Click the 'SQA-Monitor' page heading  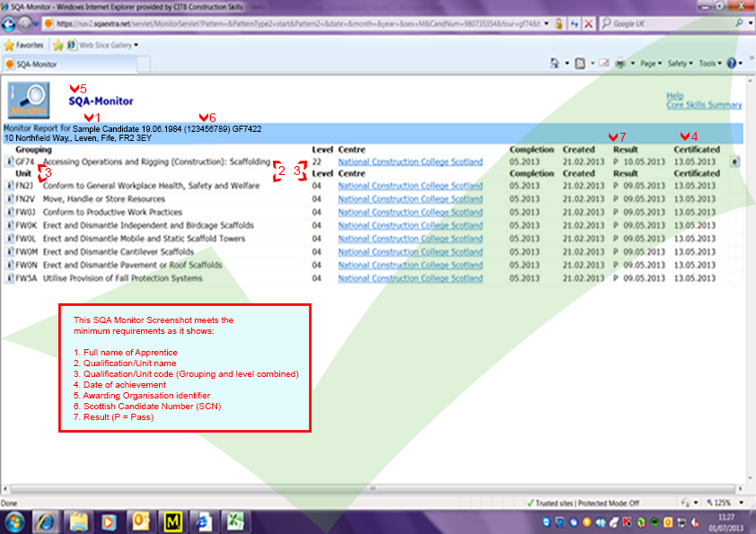click(x=101, y=101)
